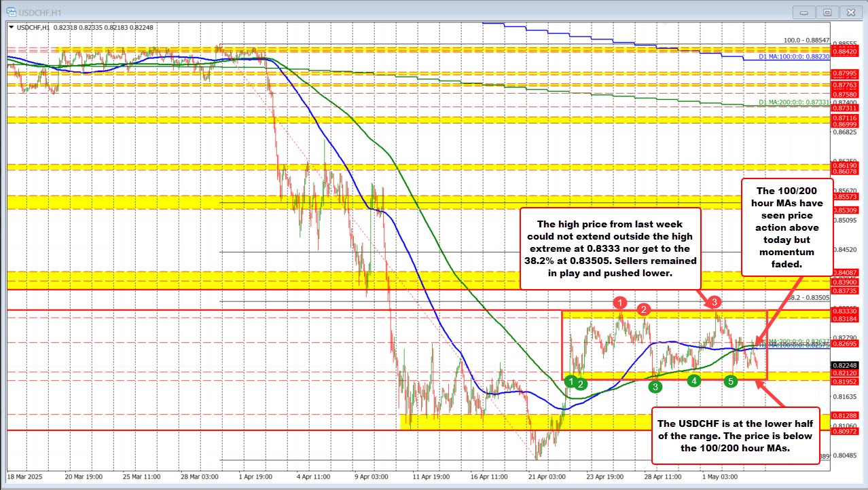868x490 pixels.
Task: Click the current price label 0.82248
Action: (844, 364)
